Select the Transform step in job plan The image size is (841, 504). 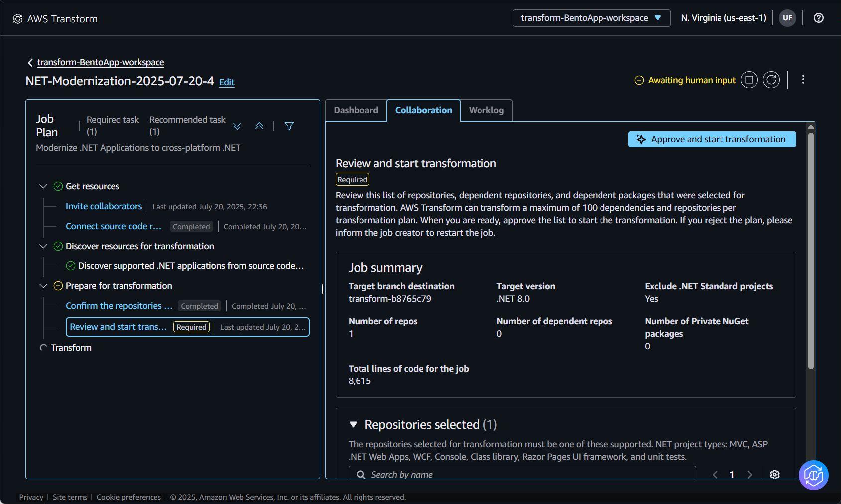71,348
